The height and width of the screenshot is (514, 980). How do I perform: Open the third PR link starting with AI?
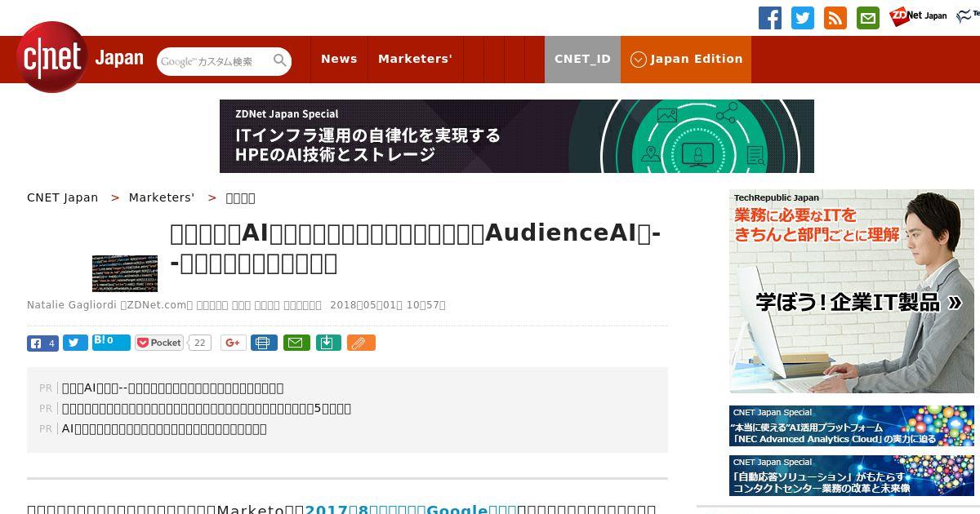pyautogui.click(x=164, y=429)
